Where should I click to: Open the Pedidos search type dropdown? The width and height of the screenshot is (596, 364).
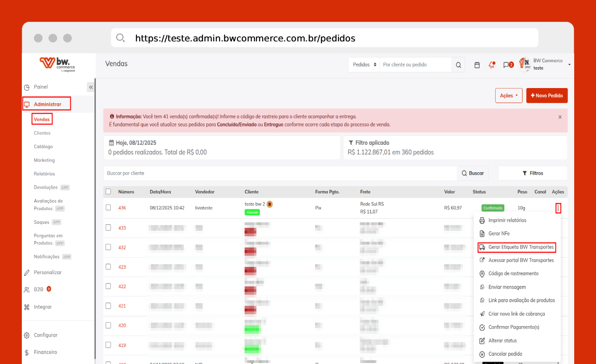[x=364, y=65]
